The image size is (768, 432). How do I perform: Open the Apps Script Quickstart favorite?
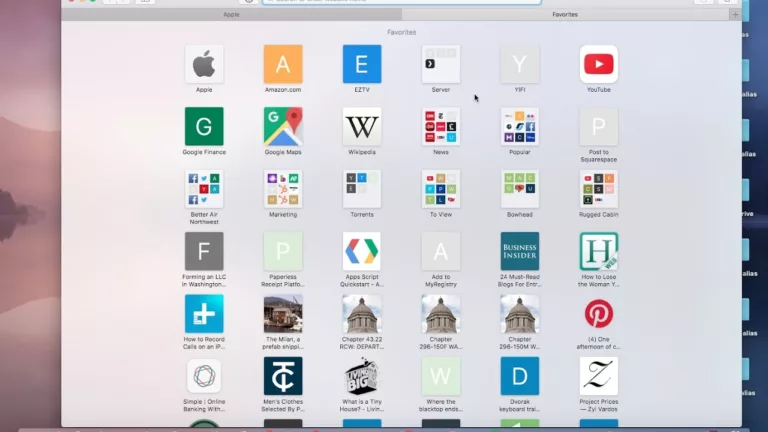(x=362, y=251)
